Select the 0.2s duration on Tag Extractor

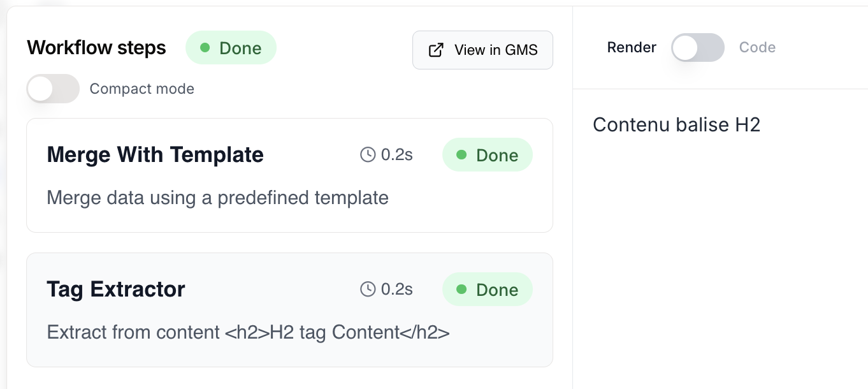pos(396,289)
